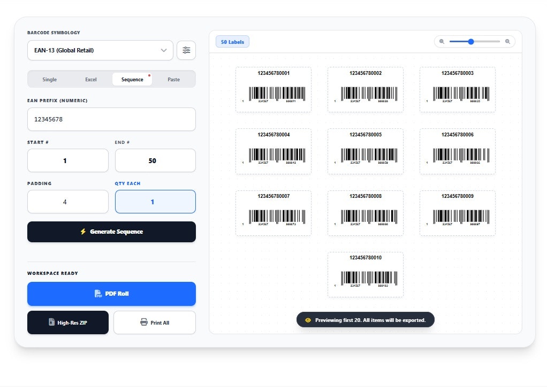Select barcode label 123456780001

click(273, 89)
